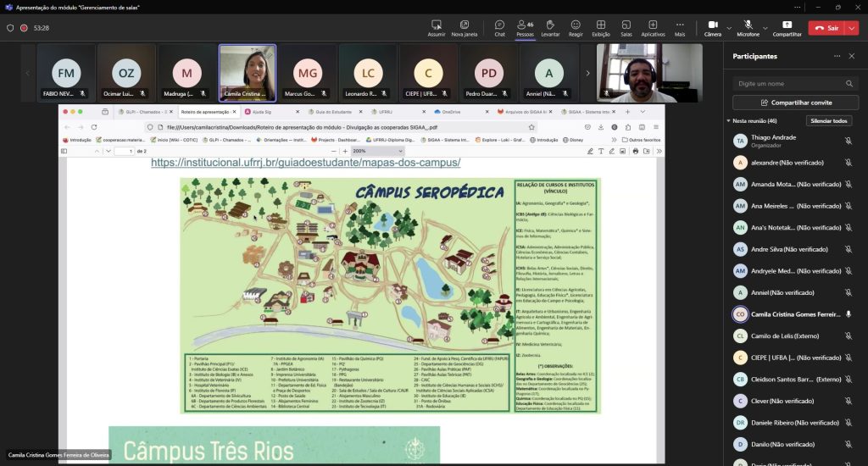868x466 pixels.
Task: Click mute icon next to Daniele Ribeiro
Action: point(848,423)
